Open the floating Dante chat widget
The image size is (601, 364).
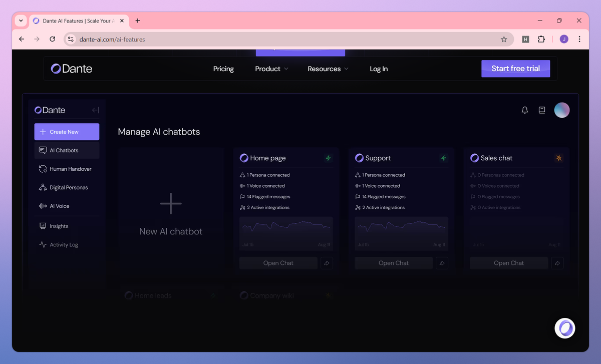[x=565, y=328]
